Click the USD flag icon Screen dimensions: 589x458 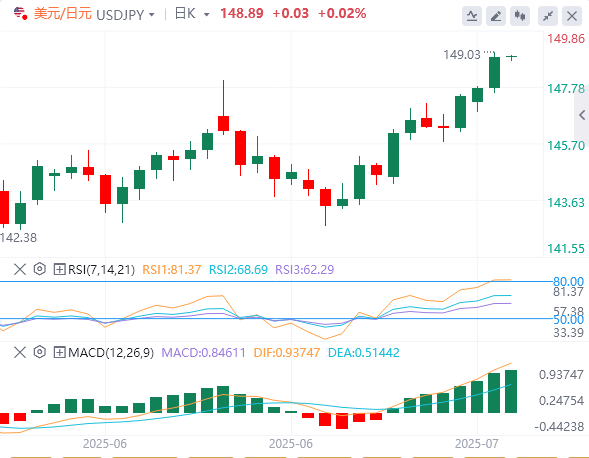coord(20,14)
